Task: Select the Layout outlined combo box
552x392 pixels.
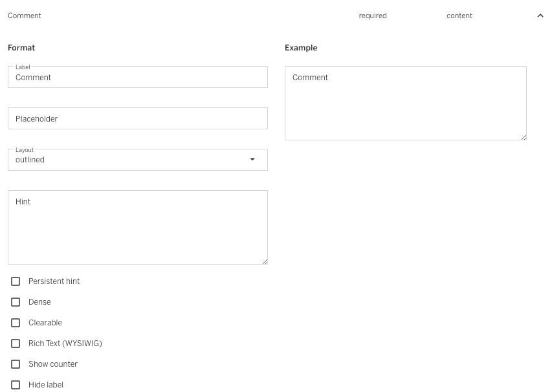Action: tap(129, 160)
